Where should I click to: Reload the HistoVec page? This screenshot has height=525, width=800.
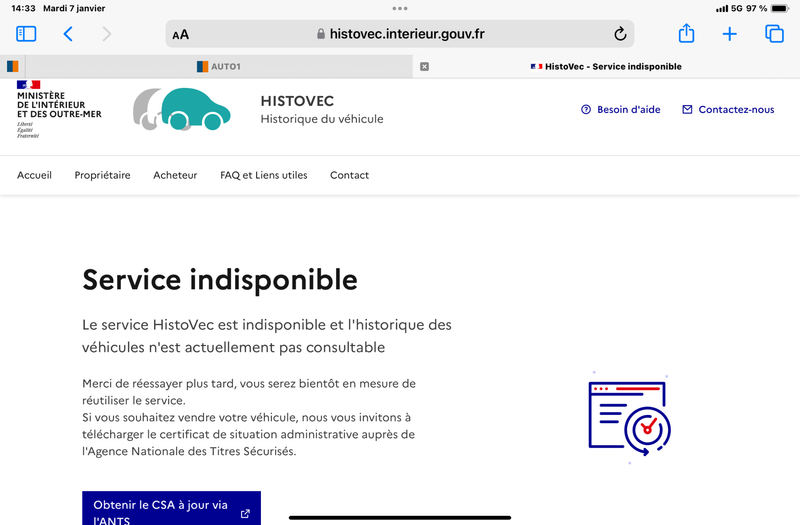pyautogui.click(x=620, y=34)
